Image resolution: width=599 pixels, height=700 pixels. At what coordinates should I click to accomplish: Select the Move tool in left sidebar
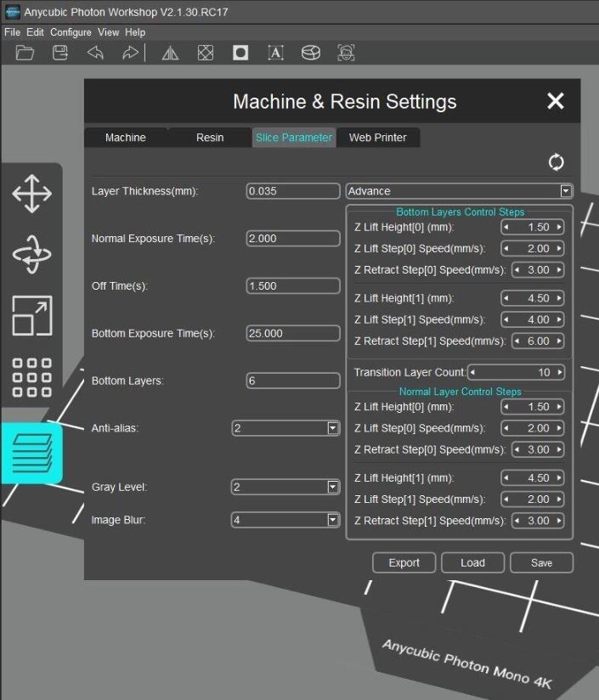[x=31, y=194]
